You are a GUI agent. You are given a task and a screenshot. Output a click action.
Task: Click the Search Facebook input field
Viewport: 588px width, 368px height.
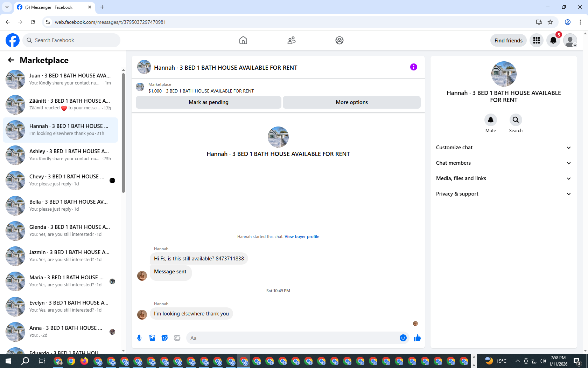71,40
